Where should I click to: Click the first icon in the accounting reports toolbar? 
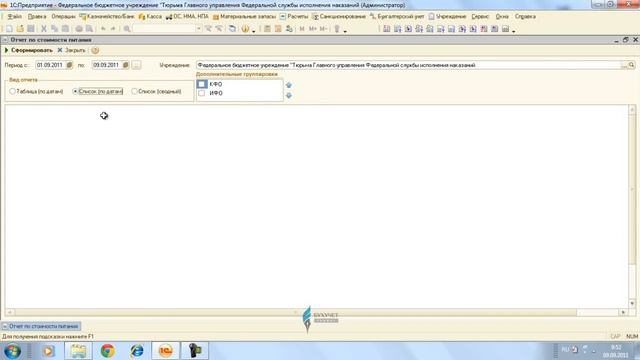387,29
